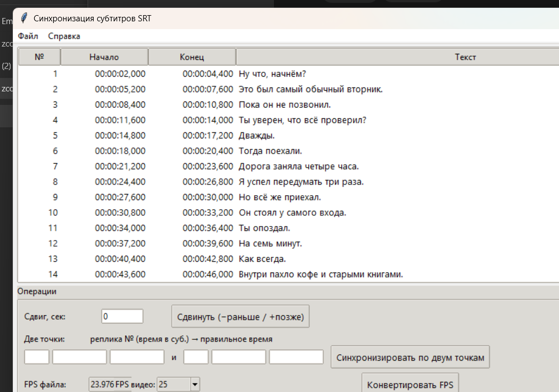Image resolution: width=559 pixels, height=392 pixels.
Task: Select row 'Внутри пахло кофе и старыми книгами.'
Action: [288, 274]
